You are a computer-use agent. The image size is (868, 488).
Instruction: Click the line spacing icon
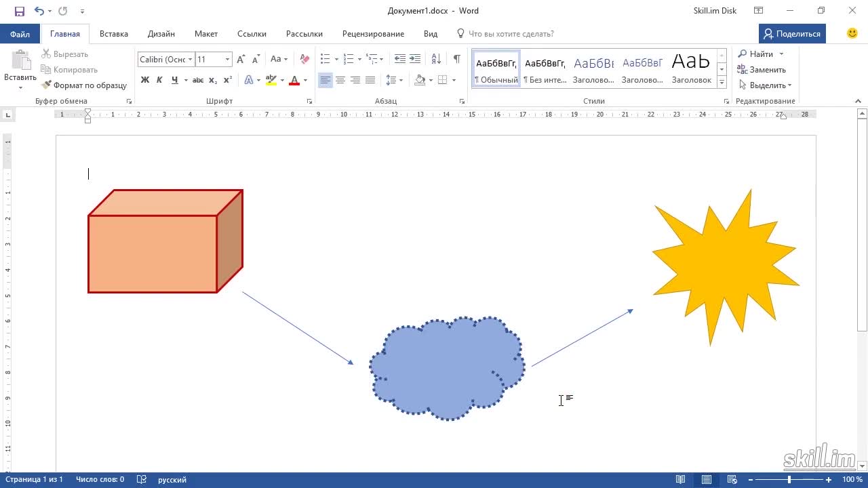(391, 80)
